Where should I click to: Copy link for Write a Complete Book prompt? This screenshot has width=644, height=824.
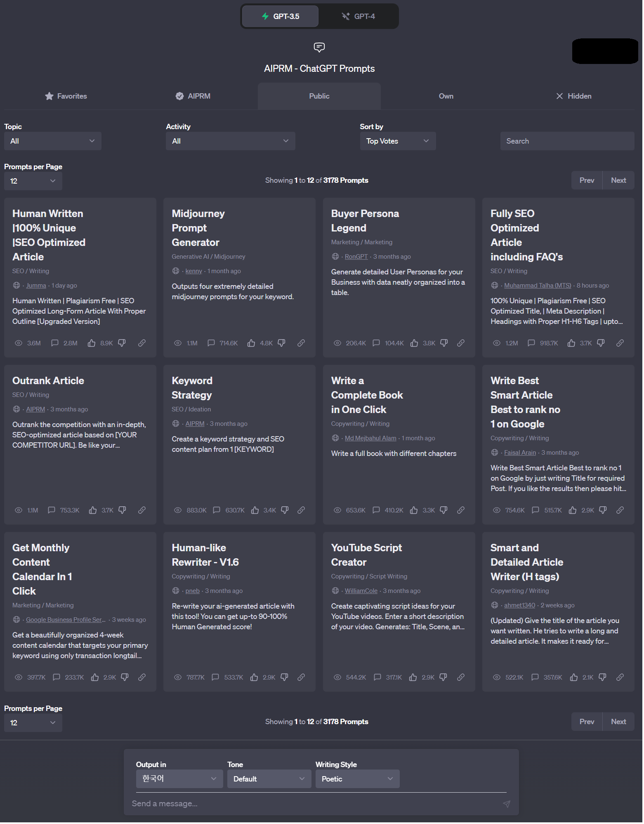(x=461, y=511)
